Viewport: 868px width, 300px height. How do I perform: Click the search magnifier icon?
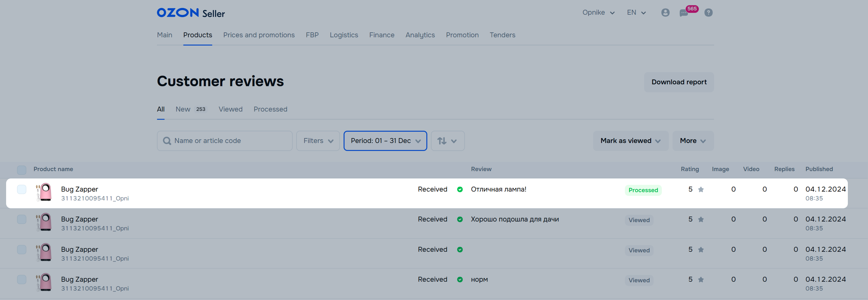pos(167,141)
